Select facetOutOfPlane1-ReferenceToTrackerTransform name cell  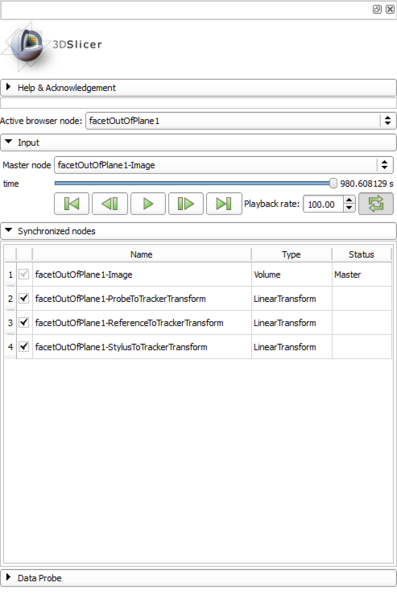click(x=142, y=323)
